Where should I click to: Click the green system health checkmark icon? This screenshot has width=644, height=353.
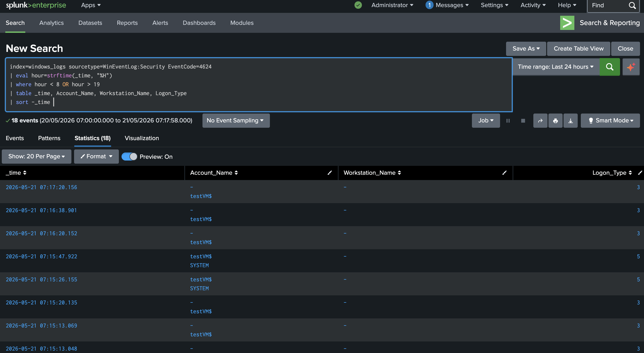358,5
